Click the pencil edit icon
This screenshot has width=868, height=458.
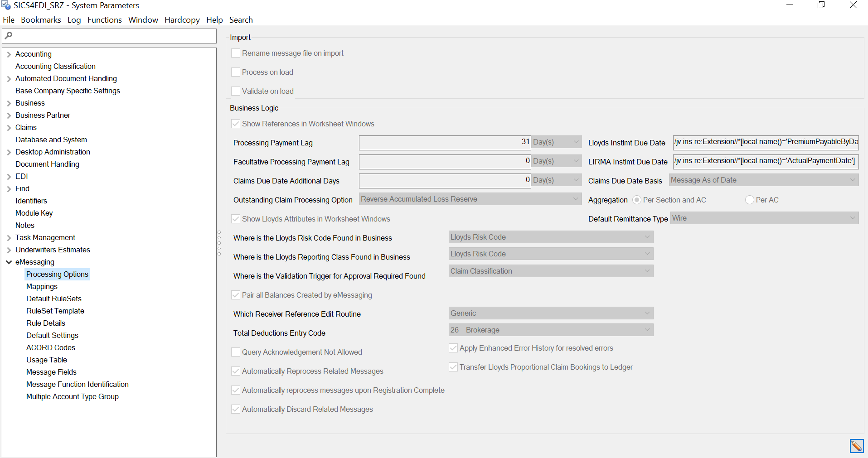[856, 446]
